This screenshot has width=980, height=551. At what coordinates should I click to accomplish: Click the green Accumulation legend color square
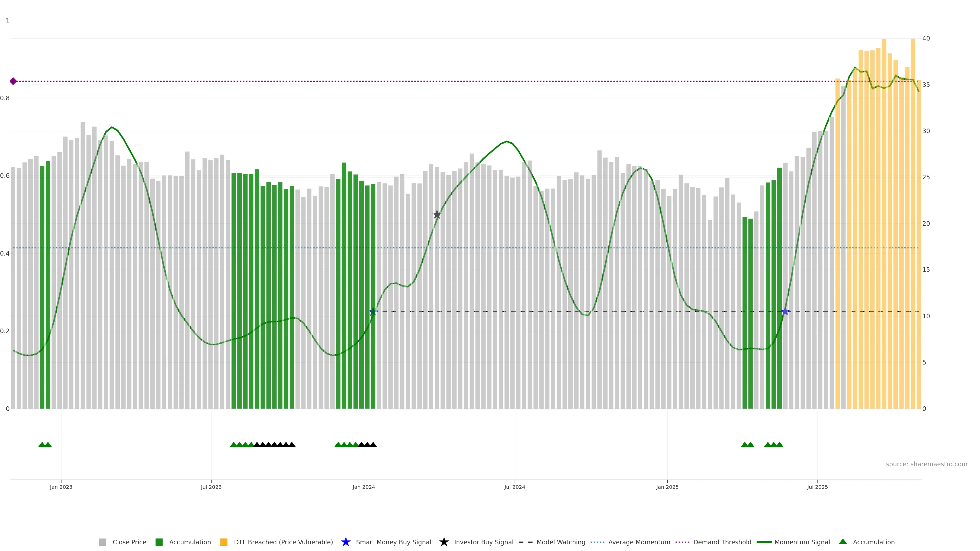[x=159, y=542]
